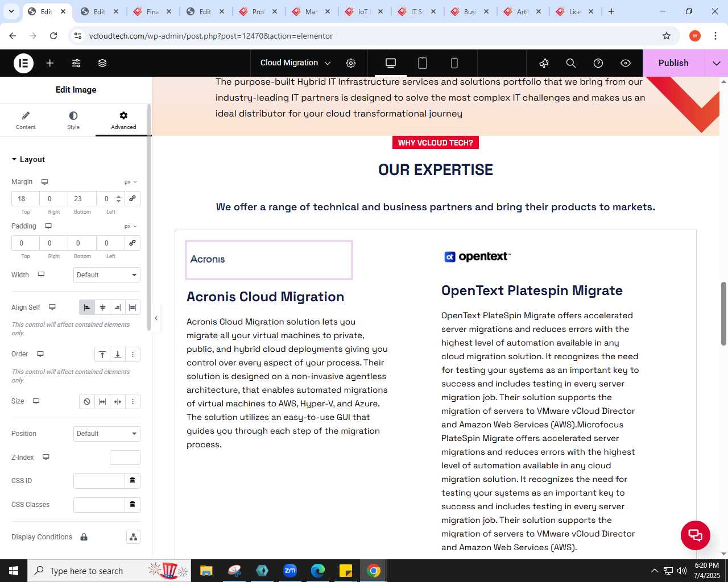Switch to the Content tab
Viewport: 728px width, 582px height.
pyautogui.click(x=26, y=120)
